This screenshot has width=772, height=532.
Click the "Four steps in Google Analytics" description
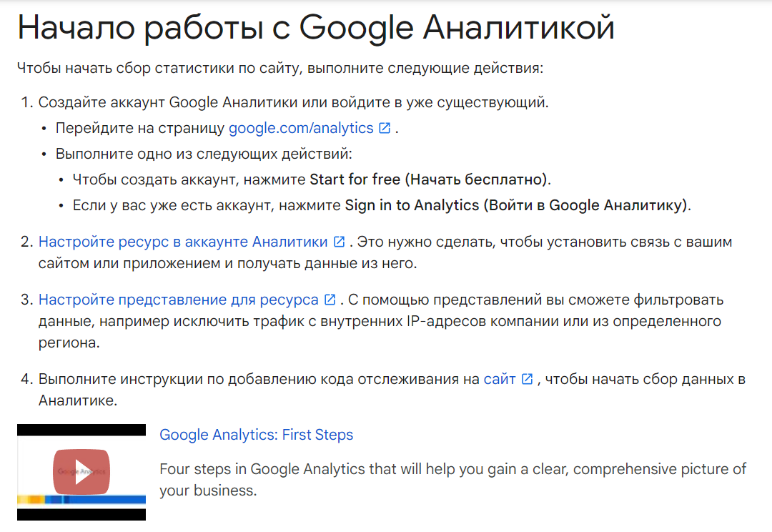click(452, 480)
